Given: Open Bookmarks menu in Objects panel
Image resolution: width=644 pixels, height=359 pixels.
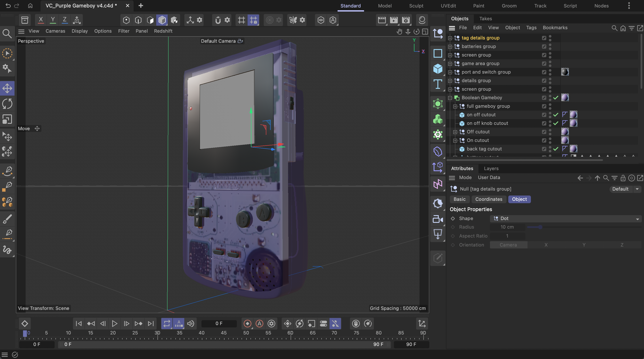Looking at the screenshot, I should click(x=555, y=28).
